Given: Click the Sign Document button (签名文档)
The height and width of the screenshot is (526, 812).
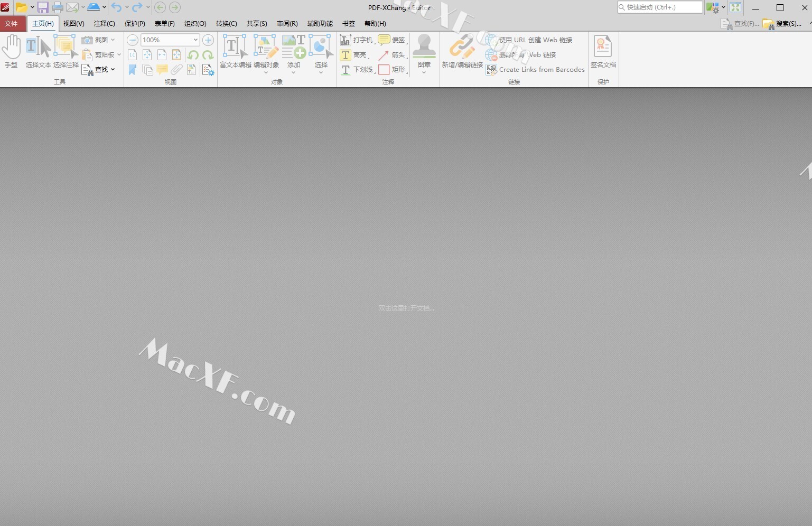Looking at the screenshot, I should pos(603,51).
